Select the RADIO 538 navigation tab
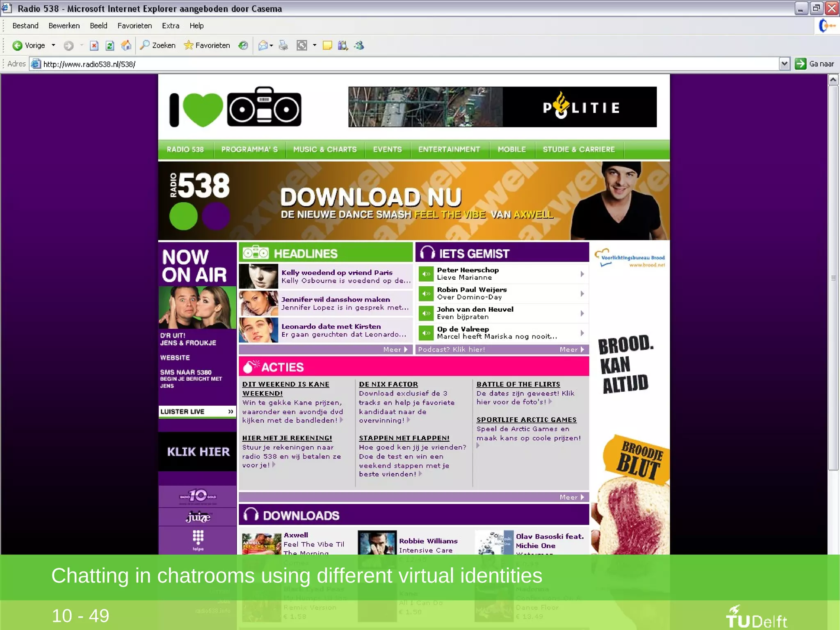This screenshot has height=630, width=840. pos(185,150)
